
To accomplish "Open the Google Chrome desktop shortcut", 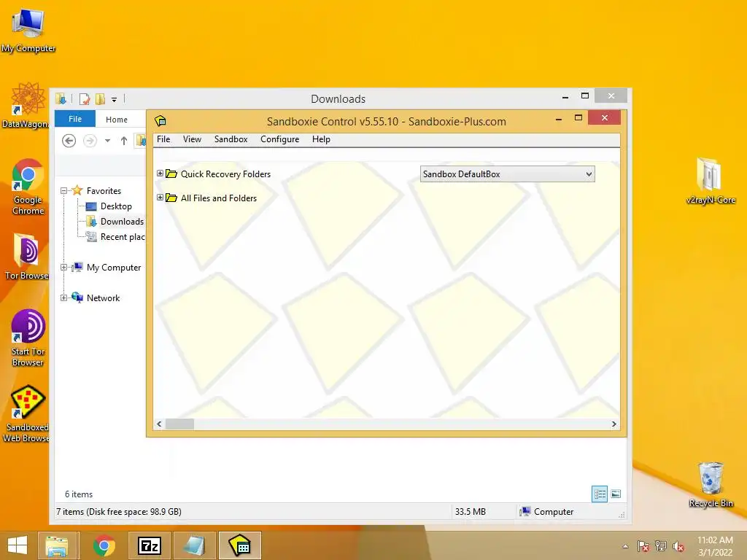I will 28,187.
